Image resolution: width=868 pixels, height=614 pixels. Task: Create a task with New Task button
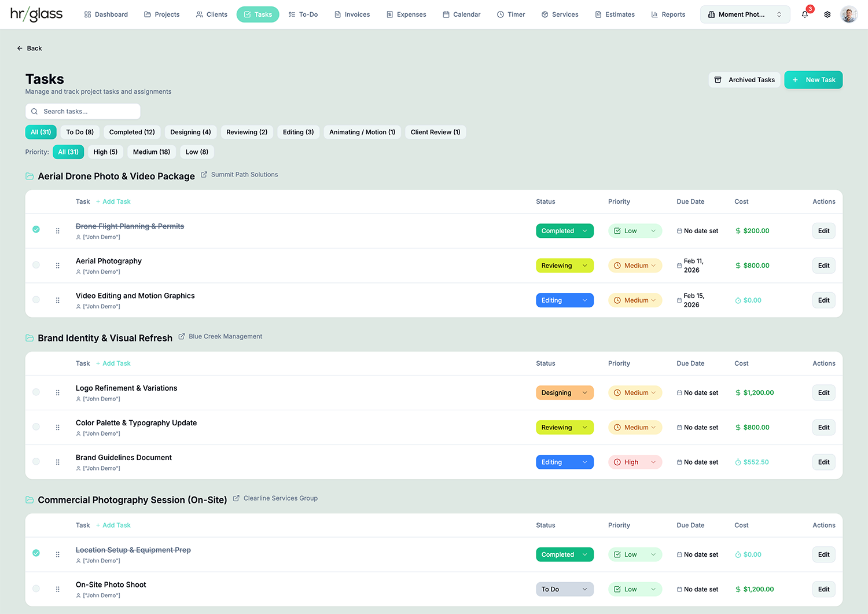pos(813,80)
